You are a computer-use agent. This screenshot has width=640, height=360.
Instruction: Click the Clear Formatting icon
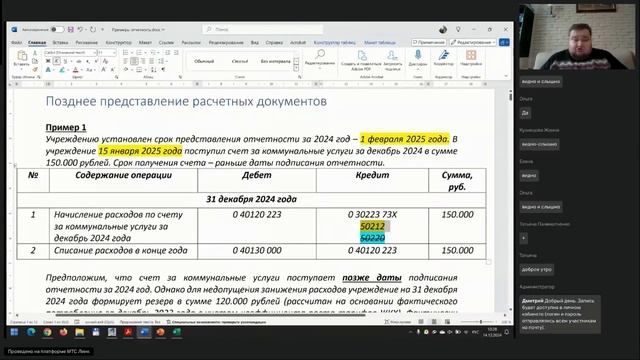pos(105,61)
